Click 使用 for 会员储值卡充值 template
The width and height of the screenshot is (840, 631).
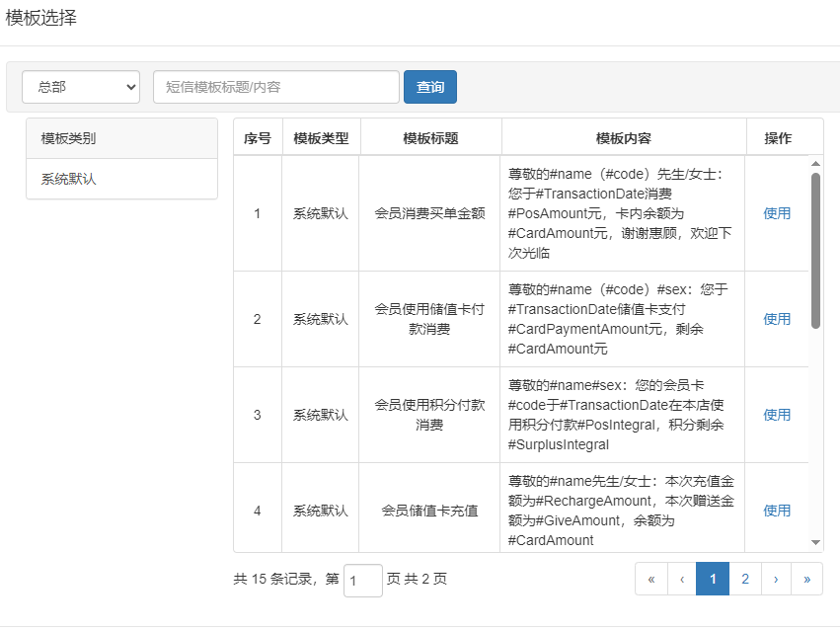pyautogui.click(x=777, y=511)
